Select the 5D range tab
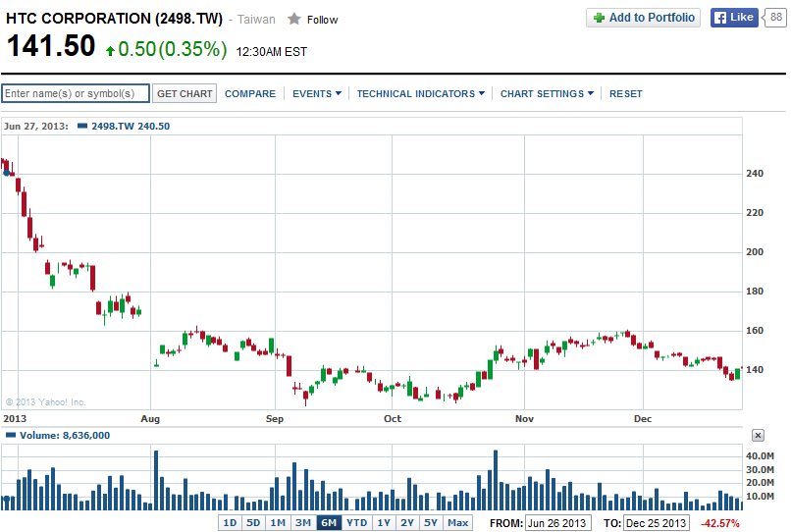 253,523
